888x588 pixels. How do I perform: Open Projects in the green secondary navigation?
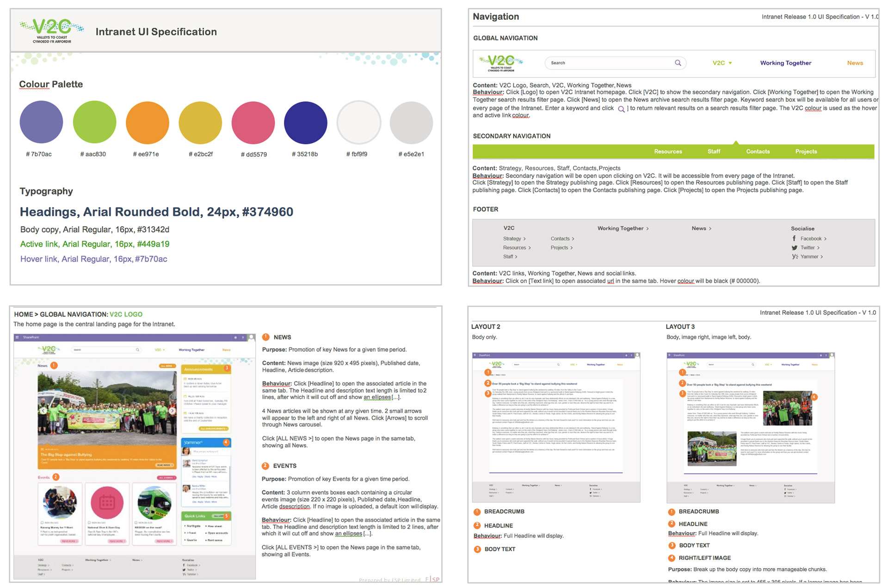(806, 152)
